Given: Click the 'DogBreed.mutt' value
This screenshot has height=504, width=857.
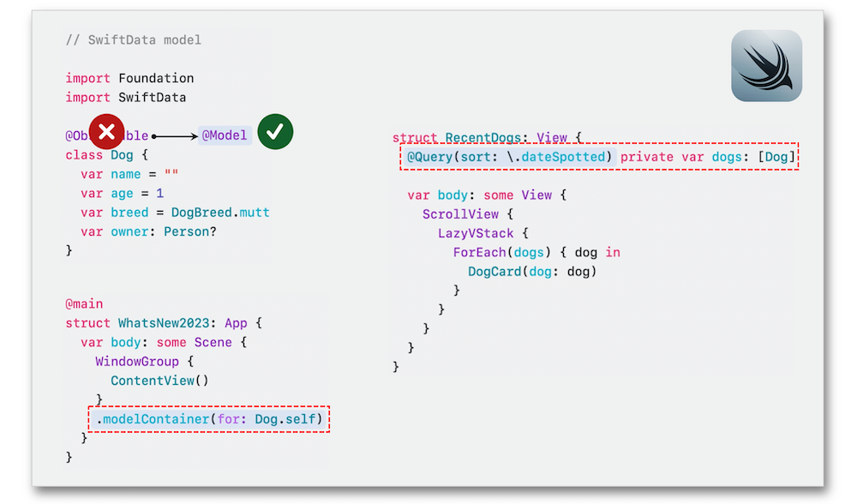Looking at the screenshot, I should pos(231,213).
